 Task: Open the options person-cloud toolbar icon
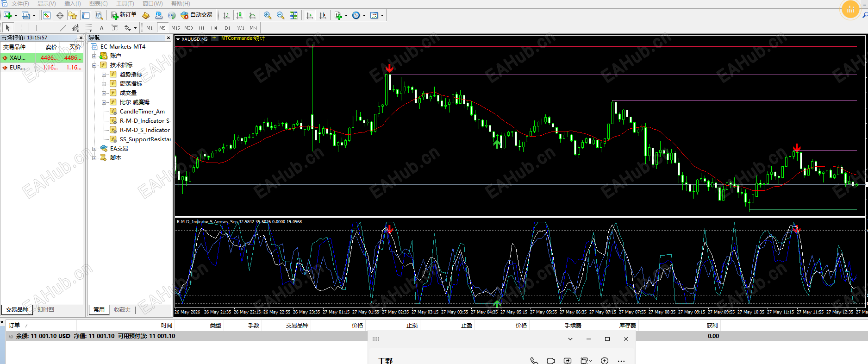click(159, 15)
